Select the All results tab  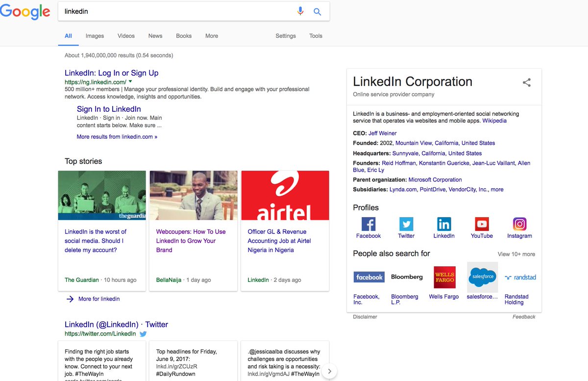tap(68, 36)
